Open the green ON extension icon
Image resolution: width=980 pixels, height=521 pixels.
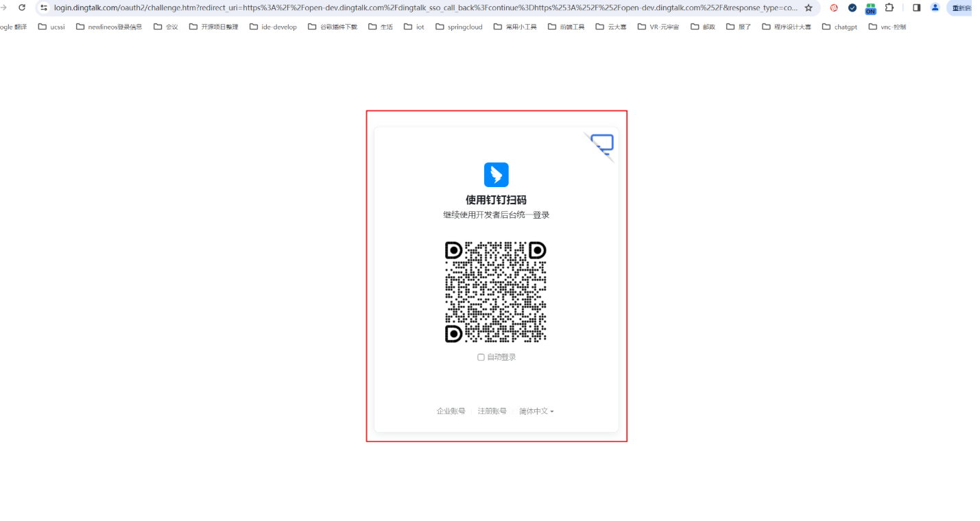point(870,8)
